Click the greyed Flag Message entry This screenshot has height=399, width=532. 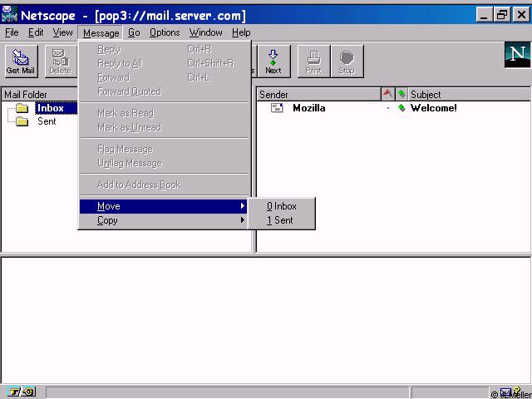point(163,150)
